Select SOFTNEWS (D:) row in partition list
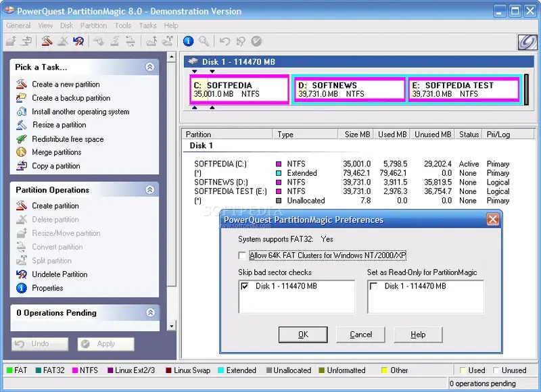541x392 pixels. point(351,182)
